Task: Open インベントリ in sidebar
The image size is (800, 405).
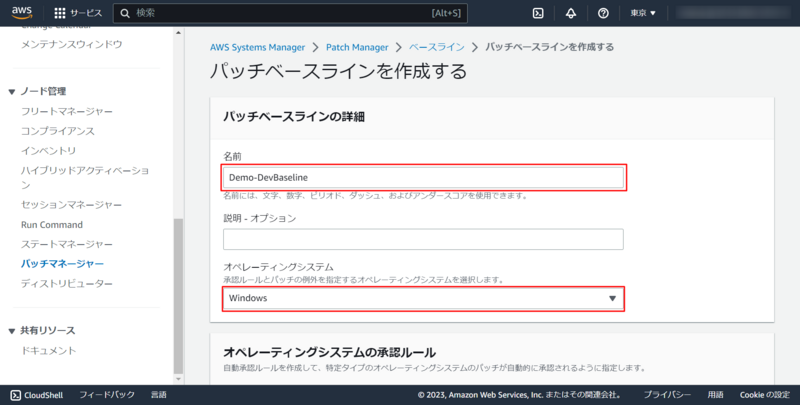Action: (x=48, y=151)
